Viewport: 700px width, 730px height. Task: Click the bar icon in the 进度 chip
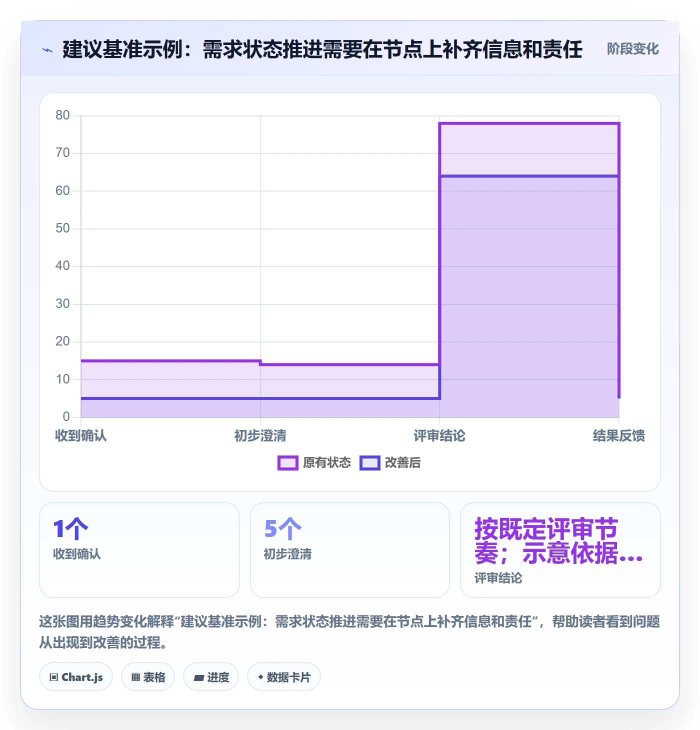tap(199, 678)
